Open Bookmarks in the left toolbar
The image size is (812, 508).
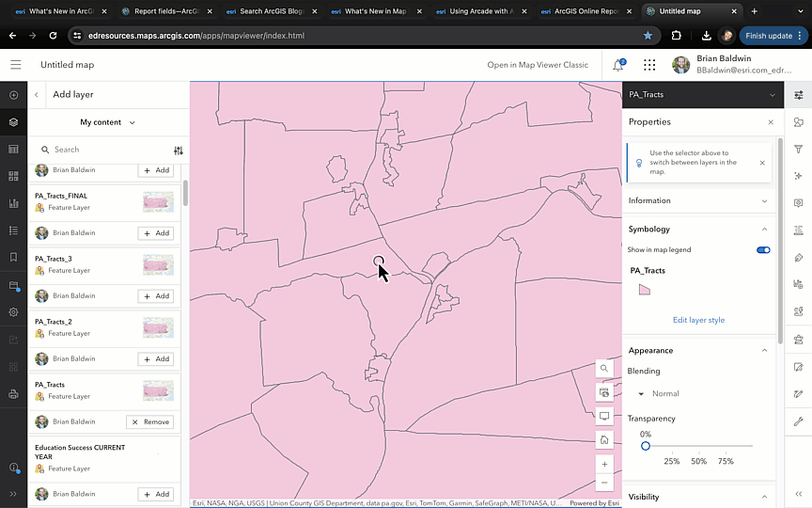click(13, 257)
